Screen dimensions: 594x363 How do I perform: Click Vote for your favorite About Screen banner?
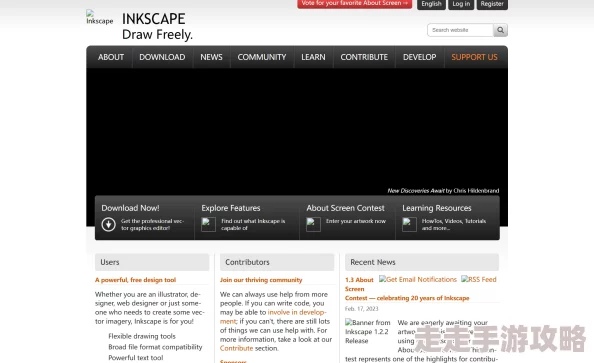click(x=355, y=3)
